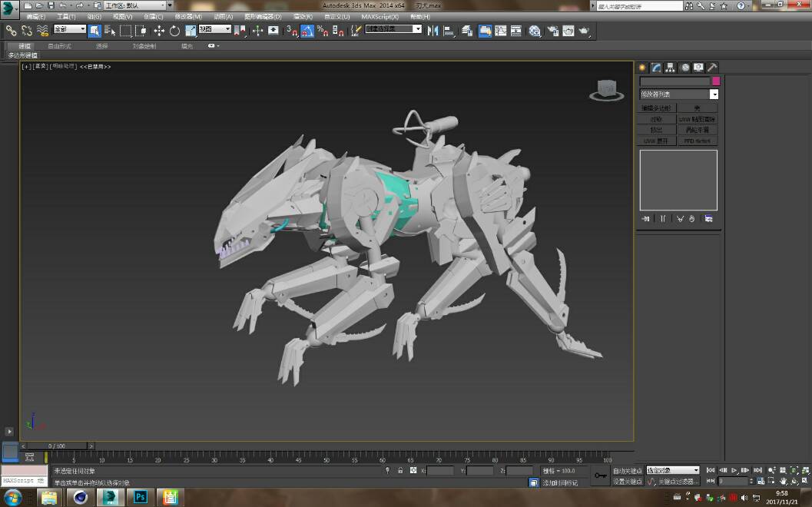Open the Hierarchy command panel tab
The image size is (812, 507).
click(x=671, y=68)
